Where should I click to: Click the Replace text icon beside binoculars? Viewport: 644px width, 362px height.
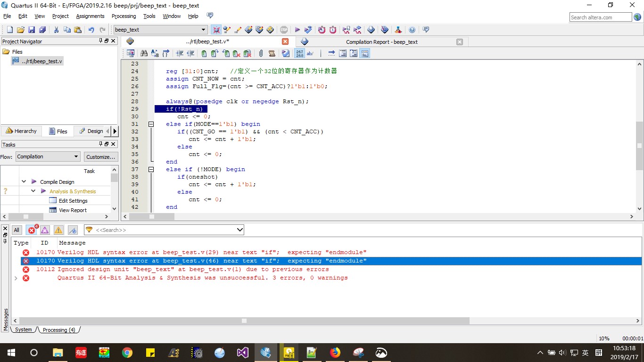click(155, 54)
